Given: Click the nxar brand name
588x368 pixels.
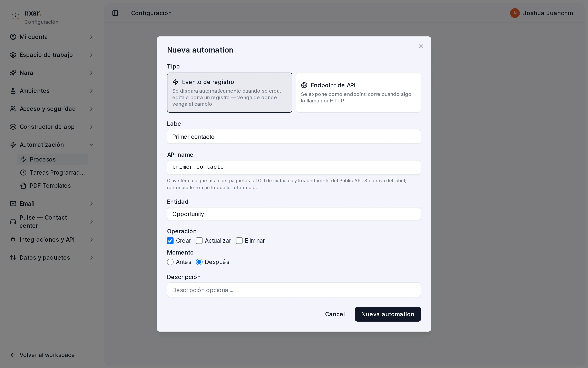Looking at the screenshot, I should (33, 13).
